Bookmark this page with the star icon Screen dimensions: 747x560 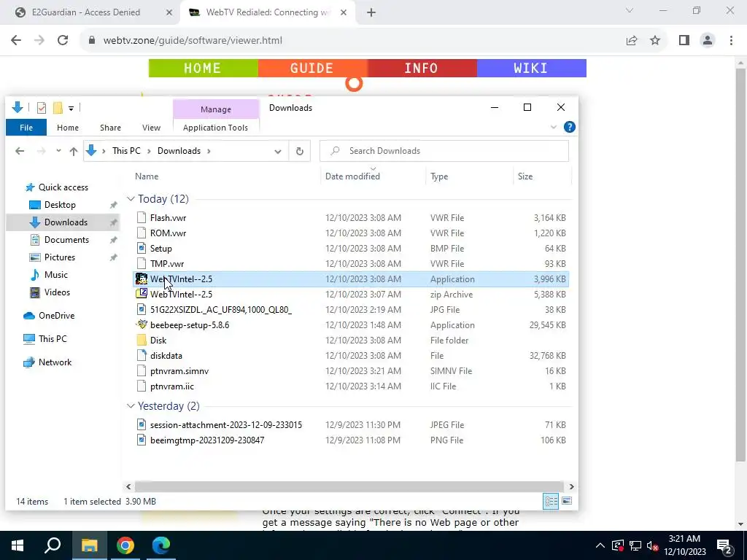click(x=655, y=41)
